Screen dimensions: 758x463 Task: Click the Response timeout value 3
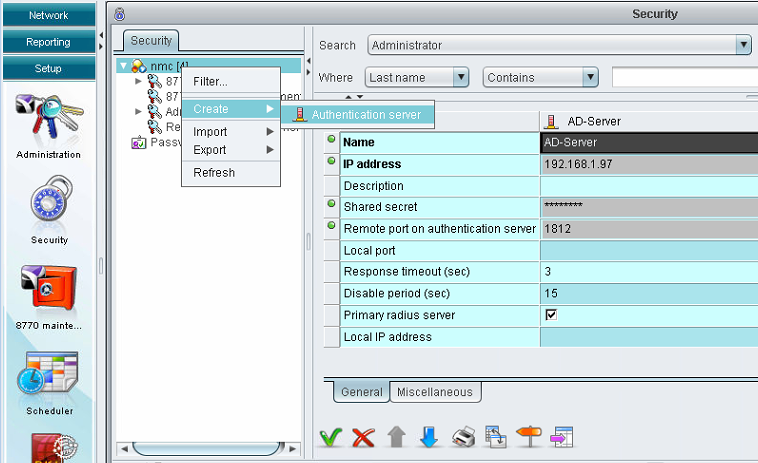(x=649, y=272)
